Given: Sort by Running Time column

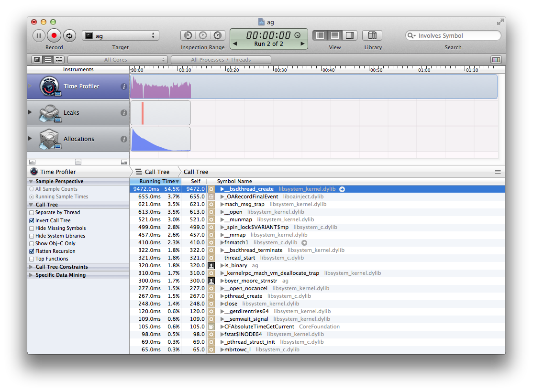Looking at the screenshot, I should point(155,181).
